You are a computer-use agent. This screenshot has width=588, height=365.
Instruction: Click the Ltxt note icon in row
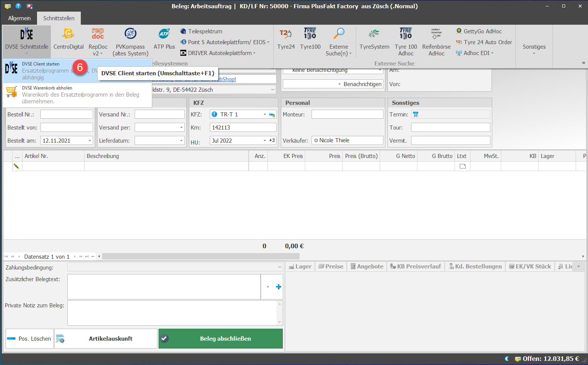pos(463,166)
